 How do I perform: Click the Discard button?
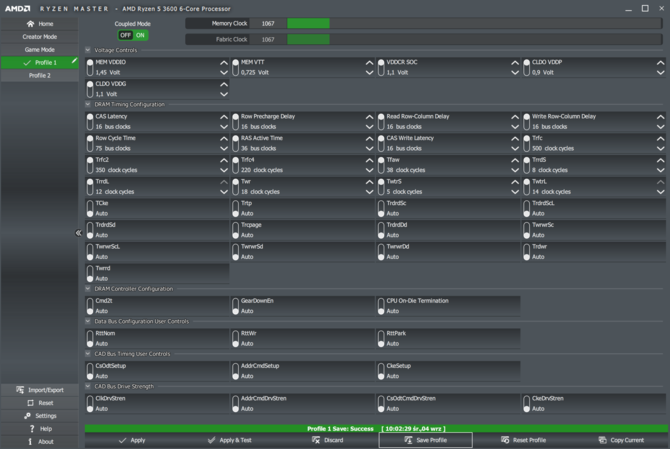[x=328, y=440]
